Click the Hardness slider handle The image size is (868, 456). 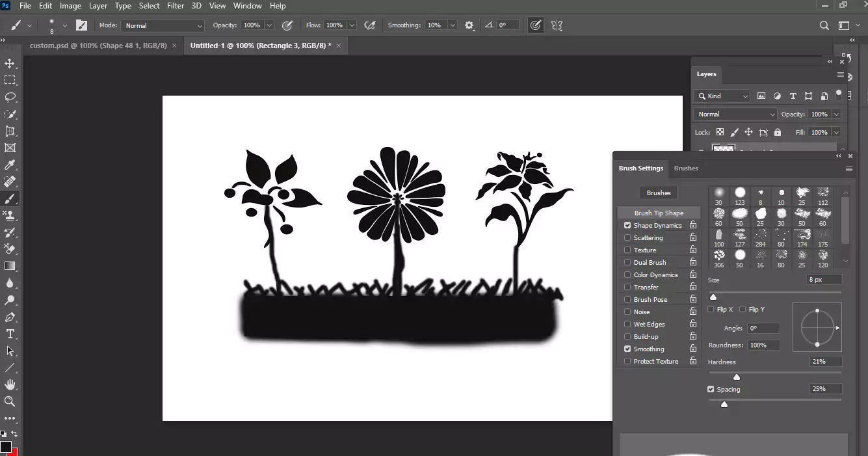[x=737, y=377]
